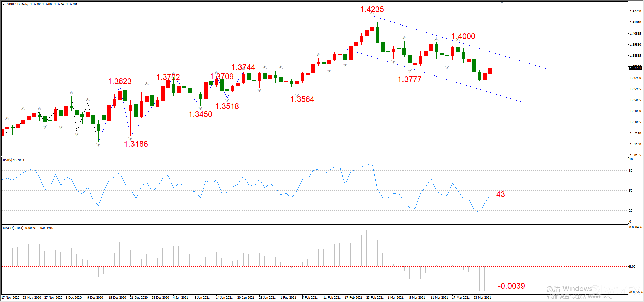Image resolution: width=644 pixels, height=302 pixels.
Task: Click the 26 Jan 2021 date label
Action: tap(267, 298)
